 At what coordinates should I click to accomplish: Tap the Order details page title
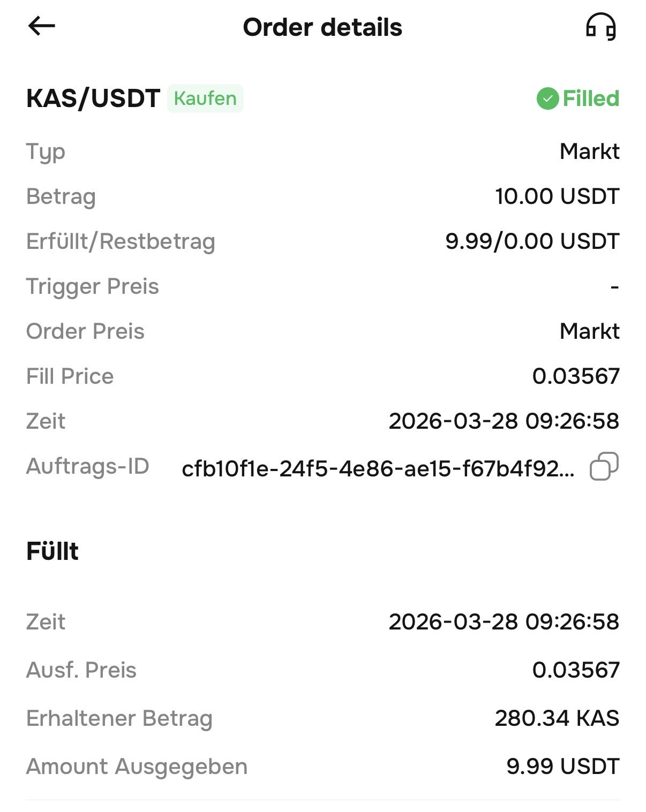pyautogui.click(x=322, y=27)
